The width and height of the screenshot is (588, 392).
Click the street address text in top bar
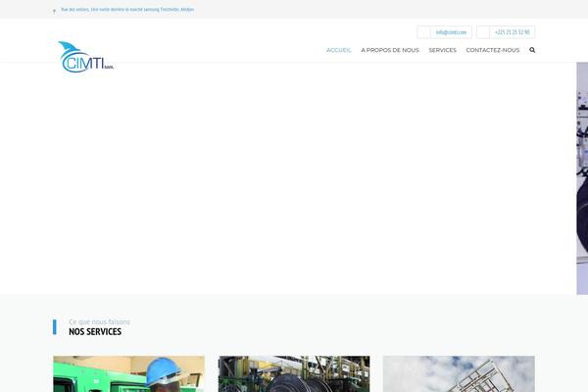tap(127, 10)
